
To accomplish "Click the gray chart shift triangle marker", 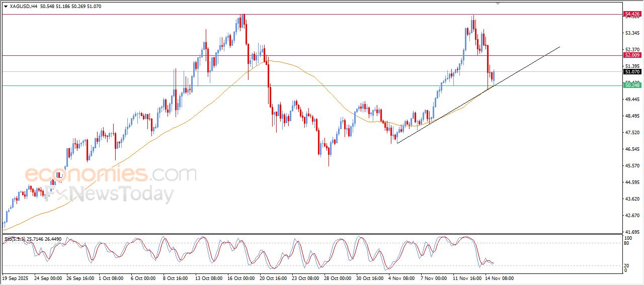I will point(498,4).
